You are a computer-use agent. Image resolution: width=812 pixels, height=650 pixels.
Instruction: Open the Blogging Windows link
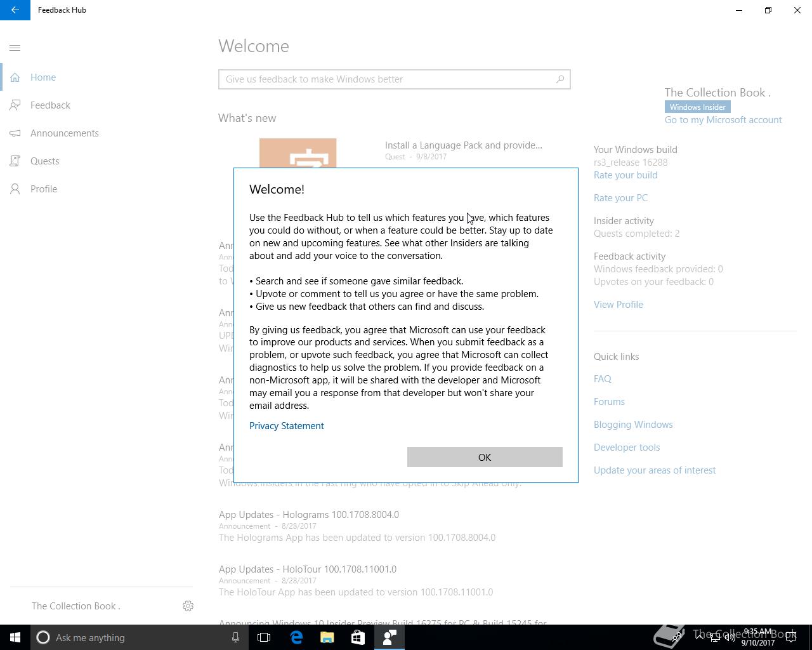pos(633,425)
